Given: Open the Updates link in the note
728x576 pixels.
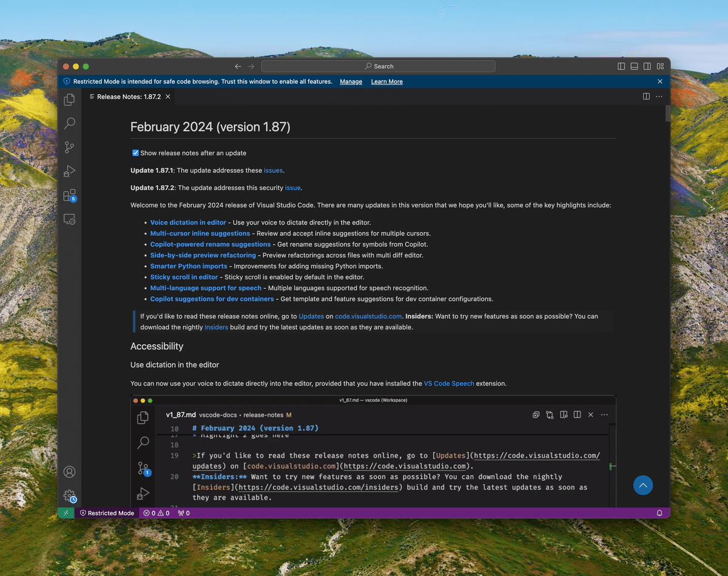Looking at the screenshot, I should click(311, 316).
